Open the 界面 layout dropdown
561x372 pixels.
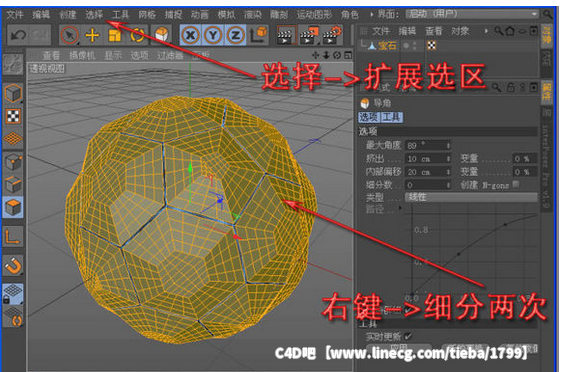(x=472, y=14)
